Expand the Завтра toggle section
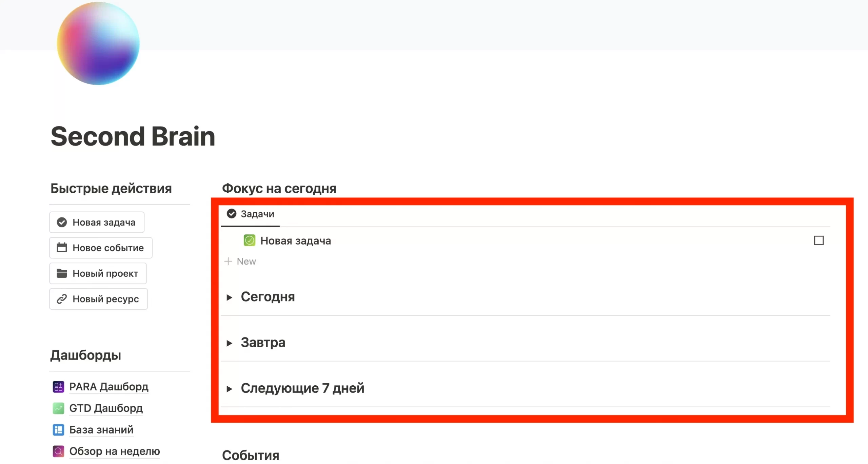 pos(230,343)
